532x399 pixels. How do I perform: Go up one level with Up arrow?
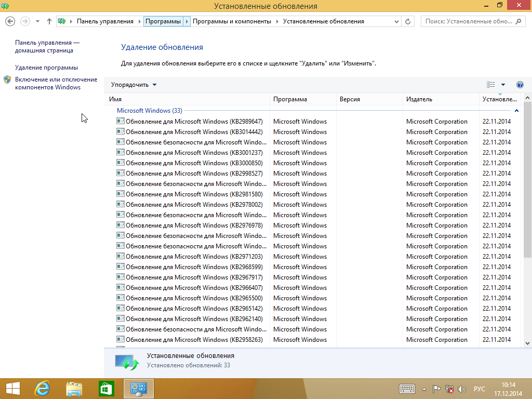(49, 21)
